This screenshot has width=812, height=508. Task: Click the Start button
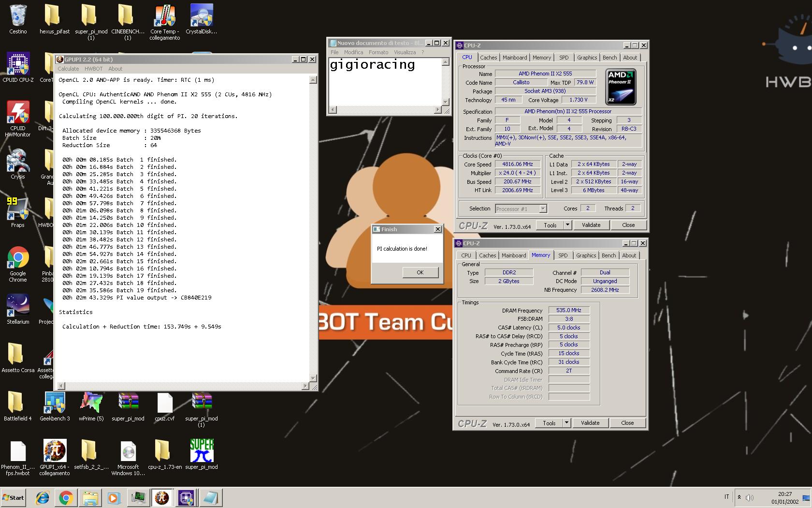click(x=13, y=497)
